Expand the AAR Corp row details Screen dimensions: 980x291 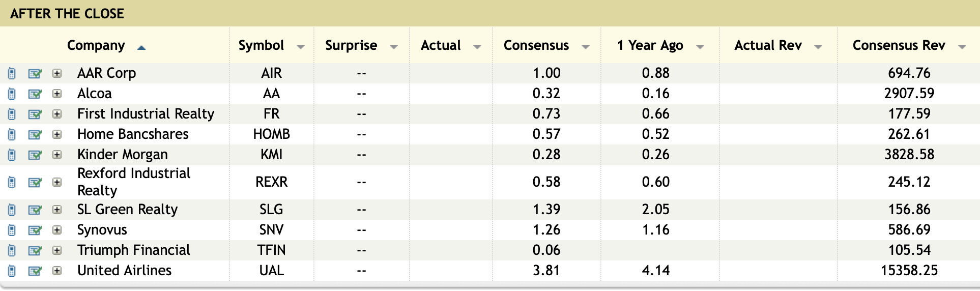point(57,73)
